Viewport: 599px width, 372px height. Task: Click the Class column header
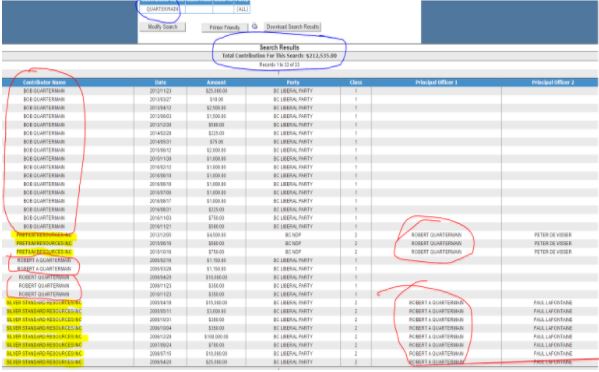356,82
